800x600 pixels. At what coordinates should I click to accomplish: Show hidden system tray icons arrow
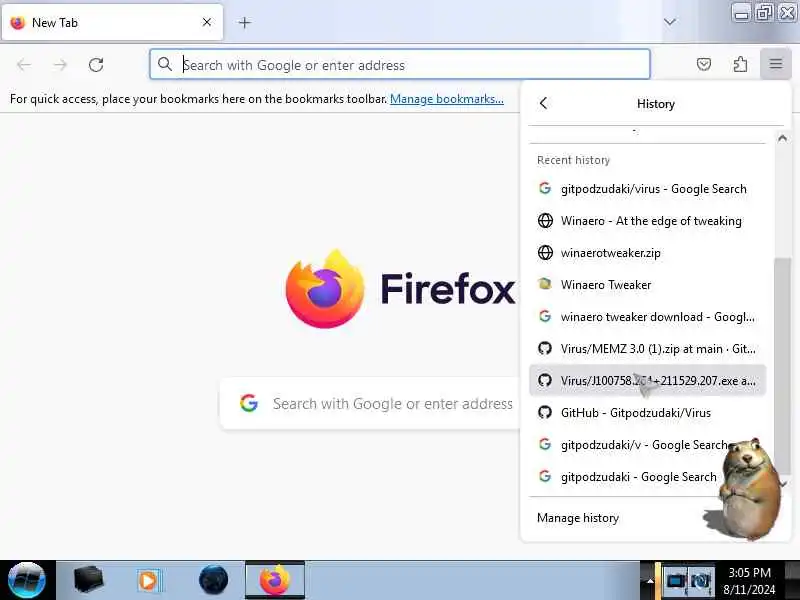650,581
